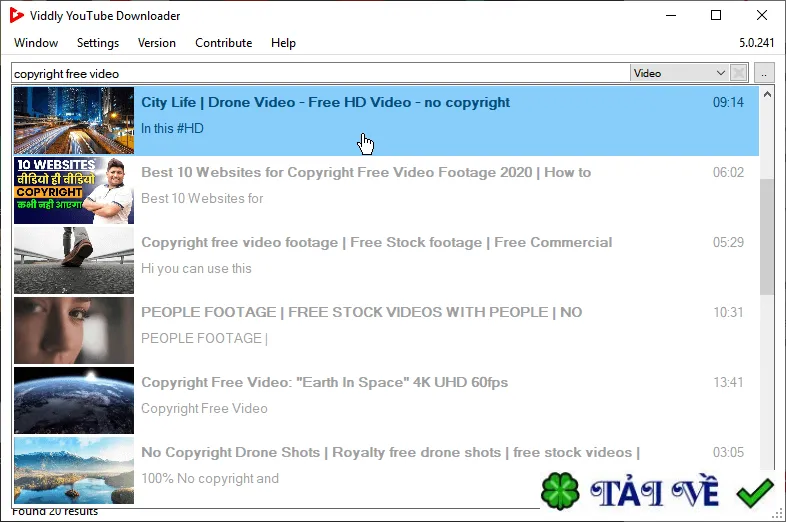Select walking shoe stock footage thumbnail
The height and width of the screenshot is (522, 786).
coord(74,260)
